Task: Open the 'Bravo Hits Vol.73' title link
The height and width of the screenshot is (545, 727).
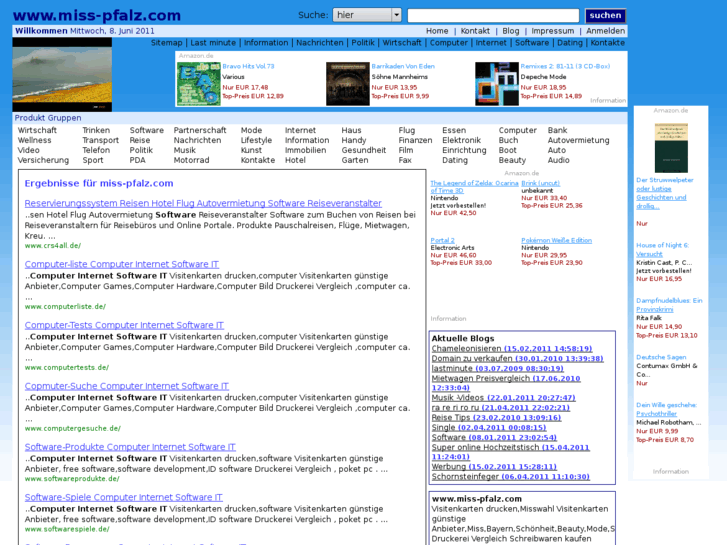Action: coord(248,66)
